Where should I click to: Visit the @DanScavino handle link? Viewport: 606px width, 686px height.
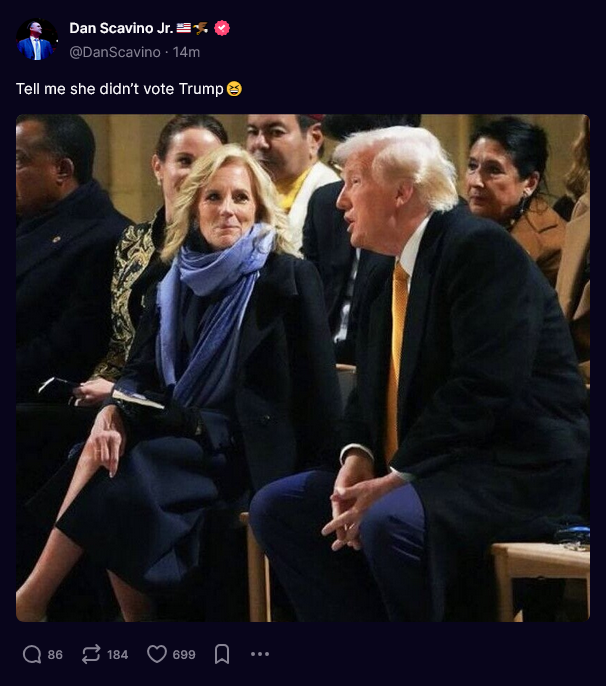[115, 52]
